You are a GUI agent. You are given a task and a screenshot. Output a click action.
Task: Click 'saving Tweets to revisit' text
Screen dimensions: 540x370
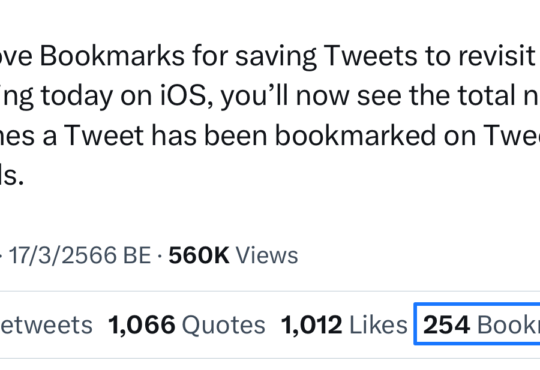tap(385, 57)
